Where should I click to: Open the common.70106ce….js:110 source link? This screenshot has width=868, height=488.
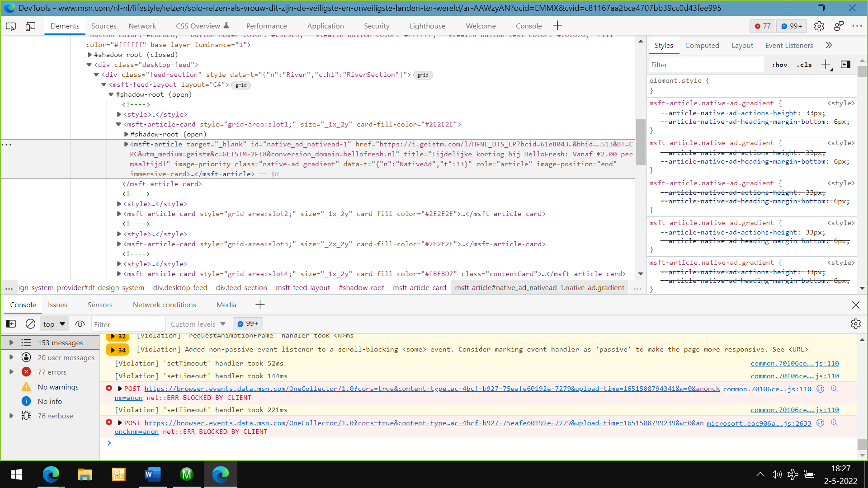pyautogui.click(x=794, y=363)
